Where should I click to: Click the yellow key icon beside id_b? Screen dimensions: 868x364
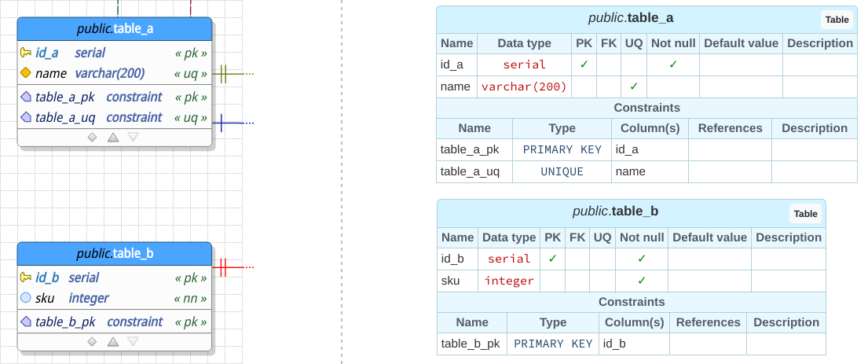coord(25,278)
